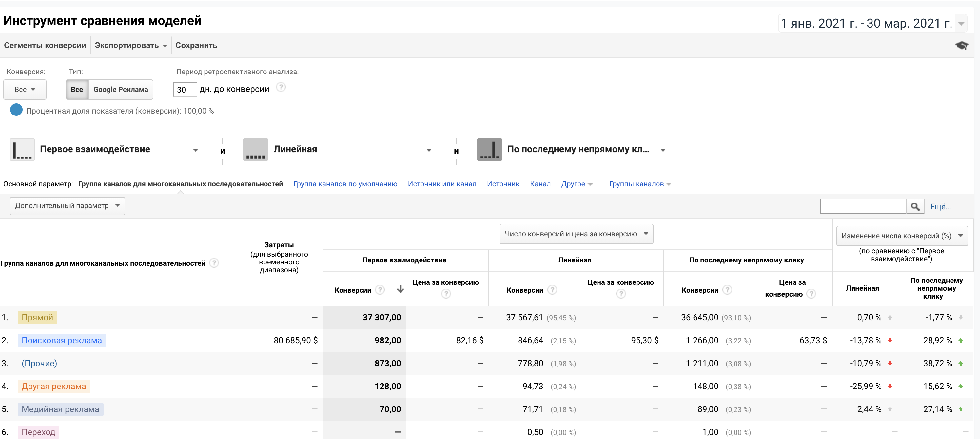Click the First interaction model icon
980x439 pixels.
pyautogui.click(x=22, y=150)
